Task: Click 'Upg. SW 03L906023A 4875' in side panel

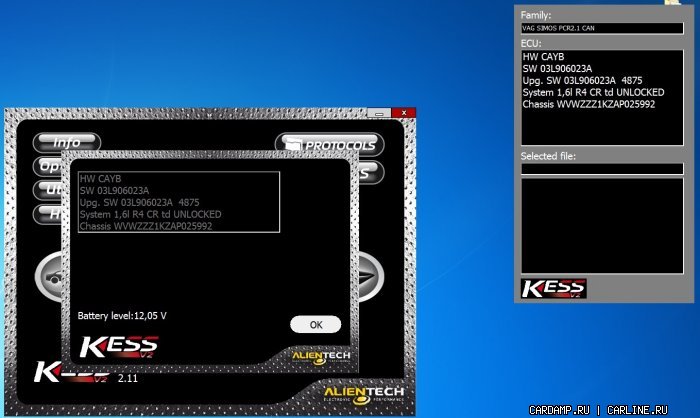Action: click(583, 80)
